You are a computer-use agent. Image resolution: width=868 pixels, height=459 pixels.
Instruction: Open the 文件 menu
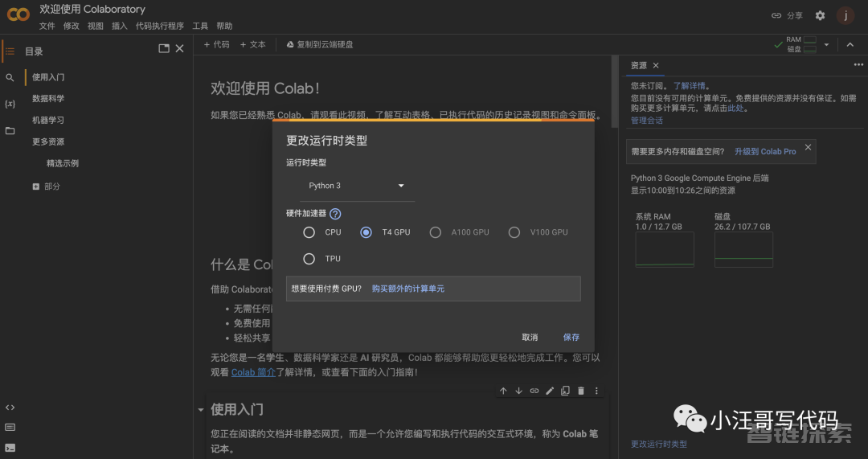tap(47, 26)
